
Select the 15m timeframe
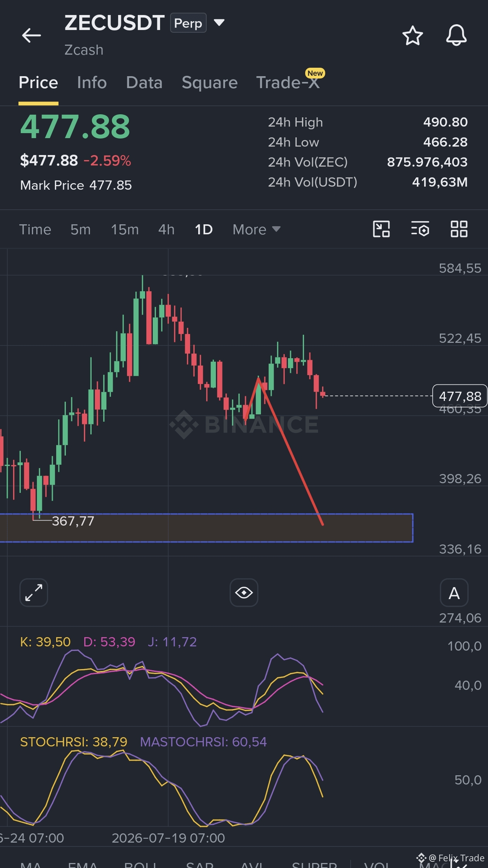coord(125,229)
